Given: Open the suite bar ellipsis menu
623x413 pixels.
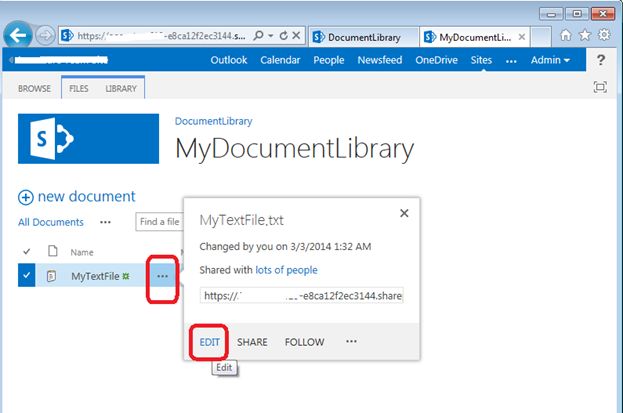Looking at the screenshot, I should coord(511,61).
